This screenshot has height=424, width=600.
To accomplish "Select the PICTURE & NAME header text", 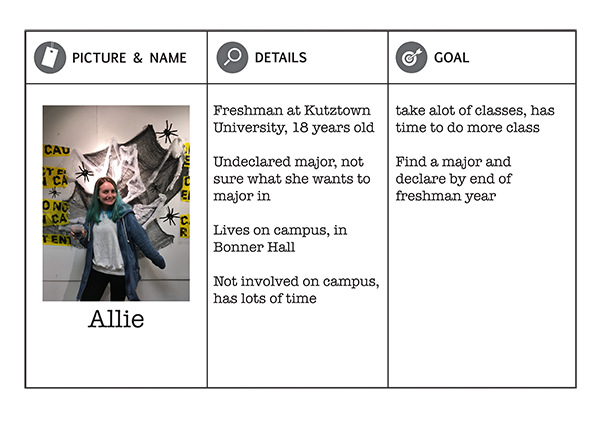I will click(129, 58).
